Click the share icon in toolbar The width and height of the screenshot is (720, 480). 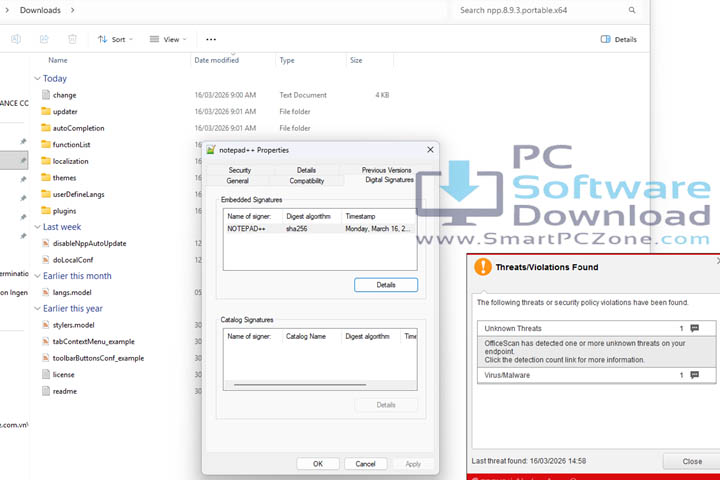pos(44,40)
